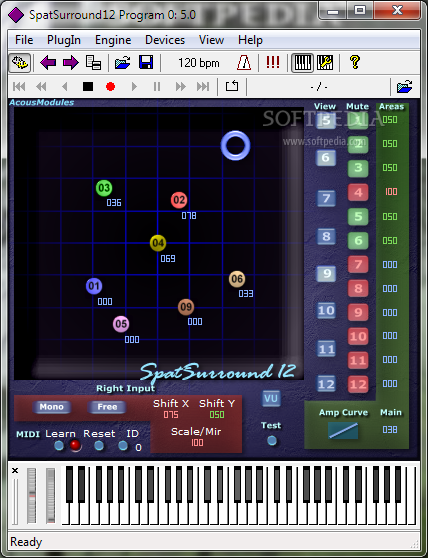The height and width of the screenshot is (558, 428).
Task: Jump to start of playback
Action: (19, 86)
